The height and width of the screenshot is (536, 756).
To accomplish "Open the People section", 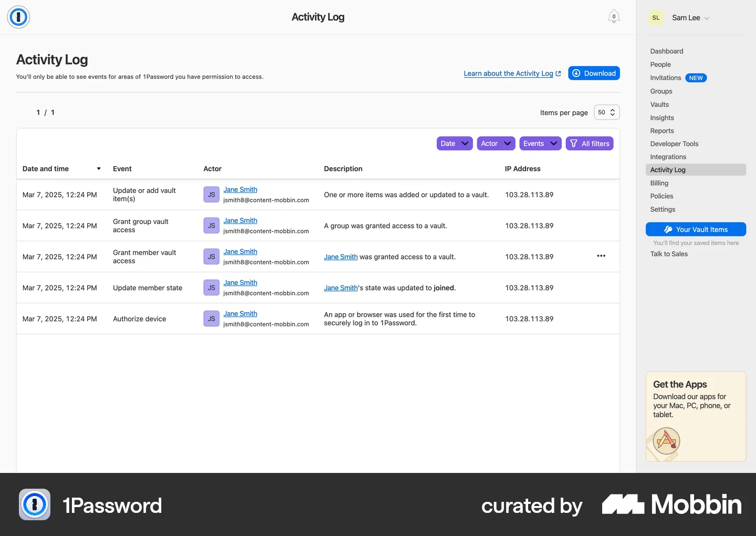I will click(660, 64).
